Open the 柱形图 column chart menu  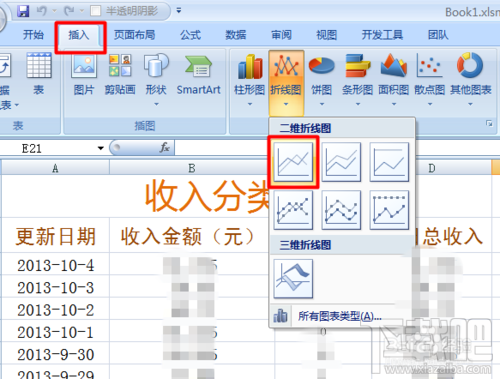pos(250,79)
